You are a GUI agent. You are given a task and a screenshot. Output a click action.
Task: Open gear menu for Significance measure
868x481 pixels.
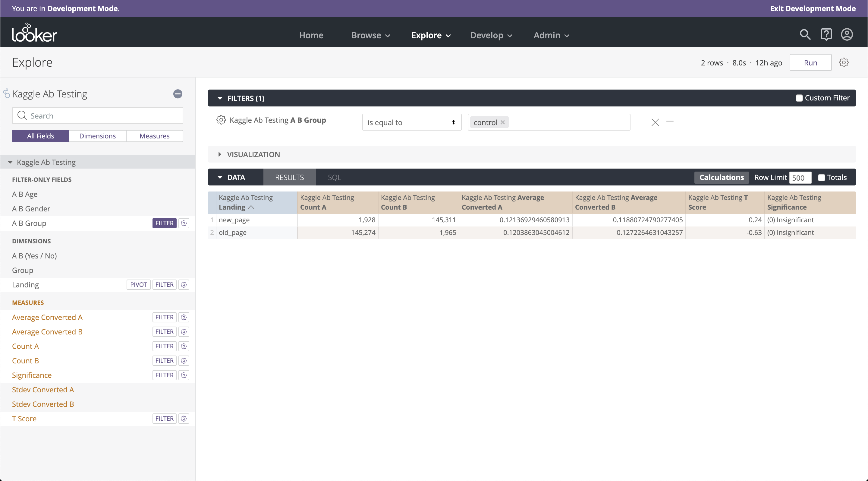click(x=184, y=375)
